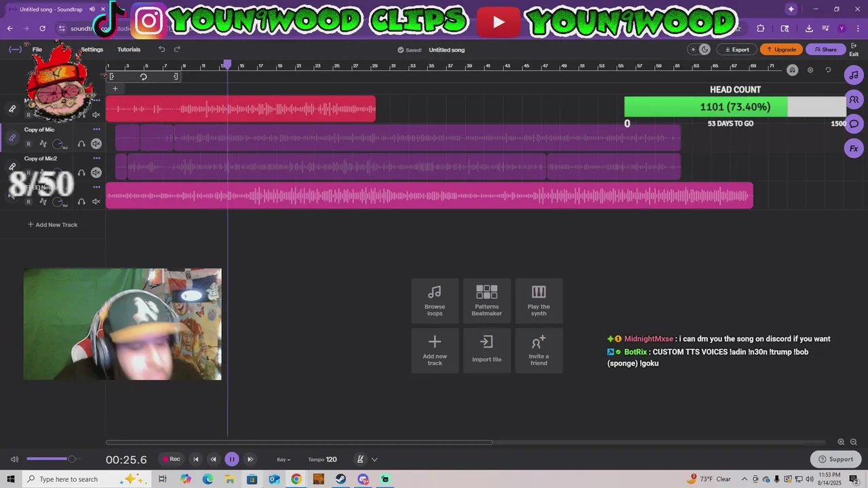Open automation on Copy of Mic track
Screen dimensions: 868x488
[43, 144]
